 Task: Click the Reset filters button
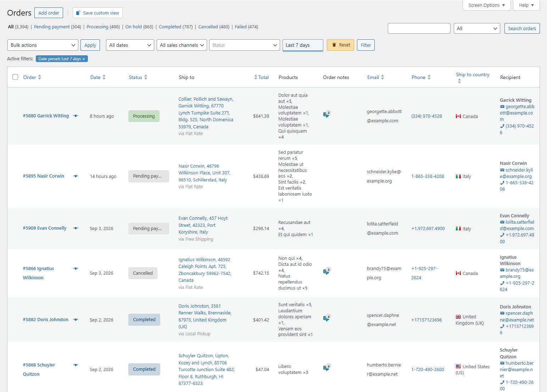340,45
